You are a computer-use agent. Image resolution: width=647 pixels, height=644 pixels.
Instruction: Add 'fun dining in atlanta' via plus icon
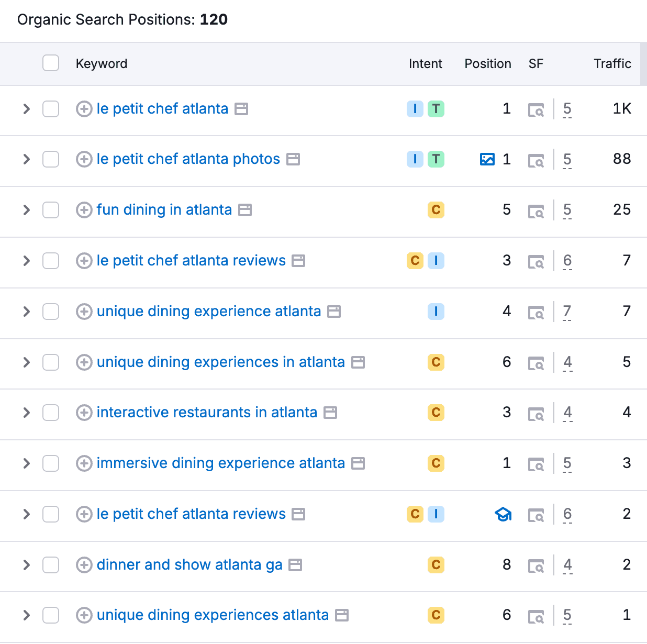pos(84,210)
